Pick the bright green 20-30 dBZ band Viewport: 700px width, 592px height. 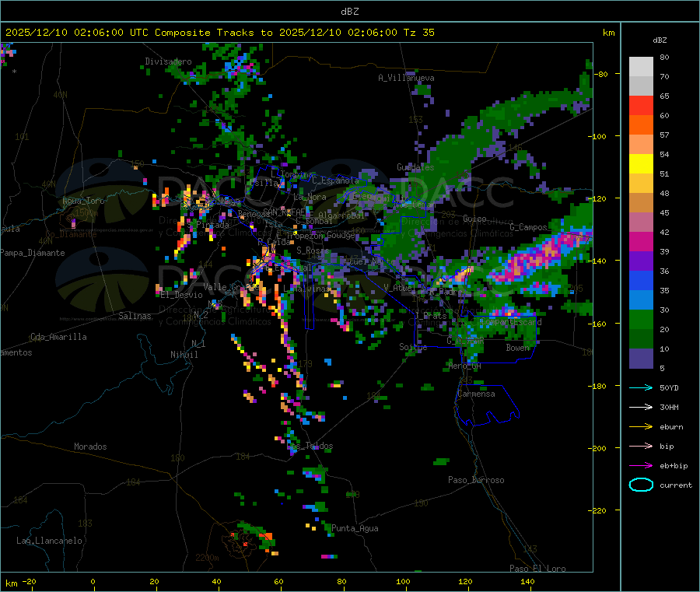(x=641, y=320)
